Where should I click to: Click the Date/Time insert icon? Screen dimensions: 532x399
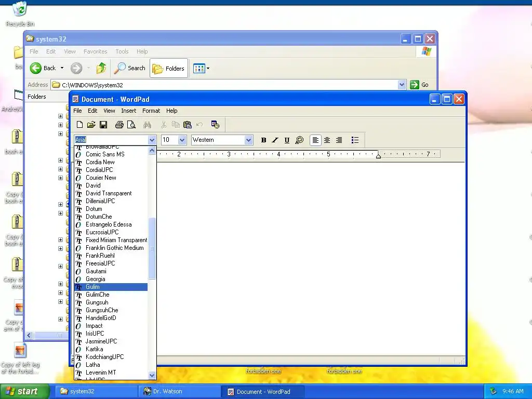(215, 125)
